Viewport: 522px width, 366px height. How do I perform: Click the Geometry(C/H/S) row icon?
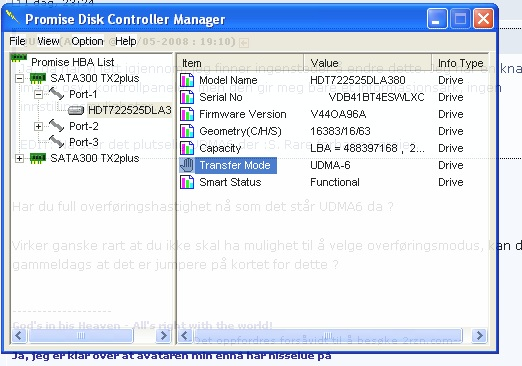point(187,131)
